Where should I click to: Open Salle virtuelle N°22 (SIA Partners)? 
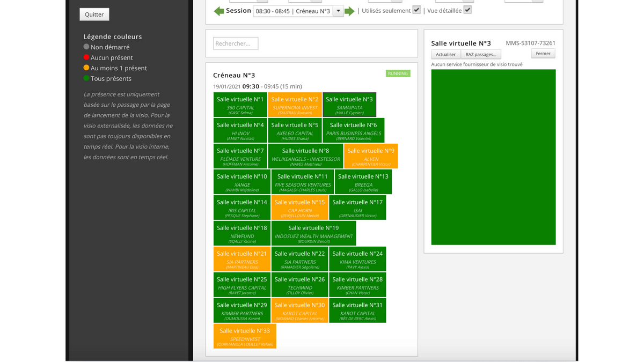[x=300, y=259]
